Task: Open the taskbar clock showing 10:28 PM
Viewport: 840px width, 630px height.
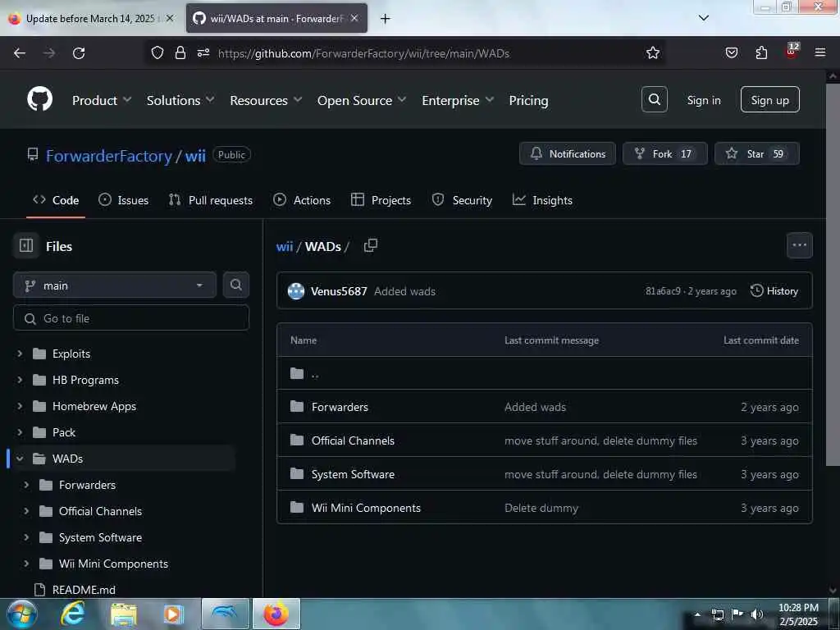Action: [x=798, y=614]
